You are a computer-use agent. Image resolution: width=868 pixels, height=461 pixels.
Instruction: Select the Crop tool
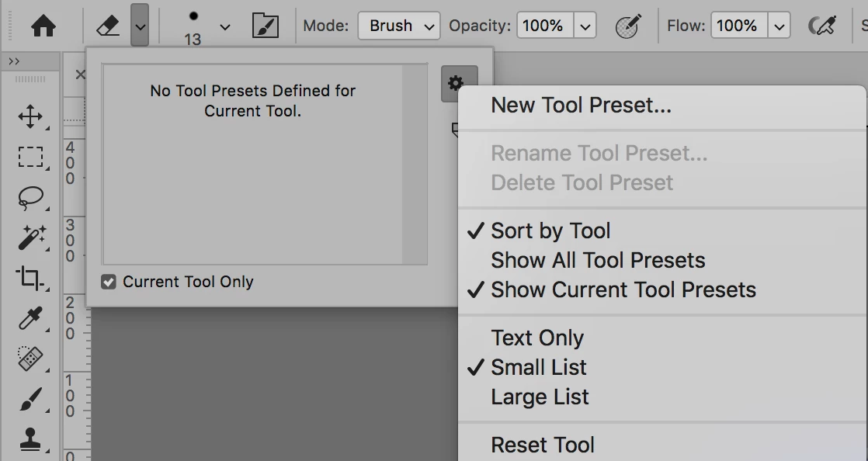30,277
